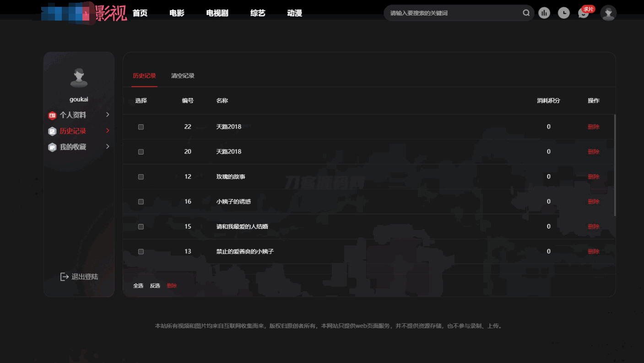This screenshot has height=363, width=644.
Task: Open the 电视剧 menu in navigation
Action: coord(217,13)
